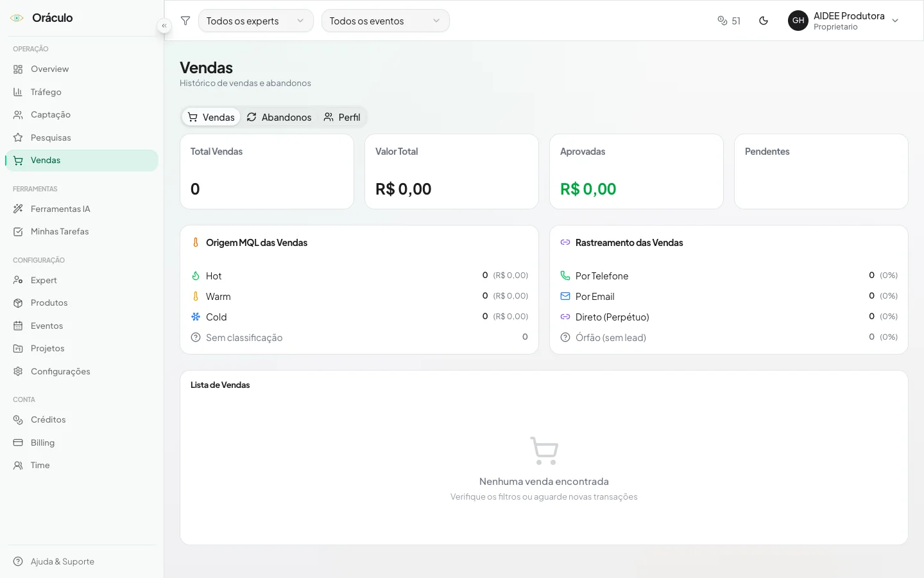
Task: Open the Pesquisas page
Action: click(81, 137)
